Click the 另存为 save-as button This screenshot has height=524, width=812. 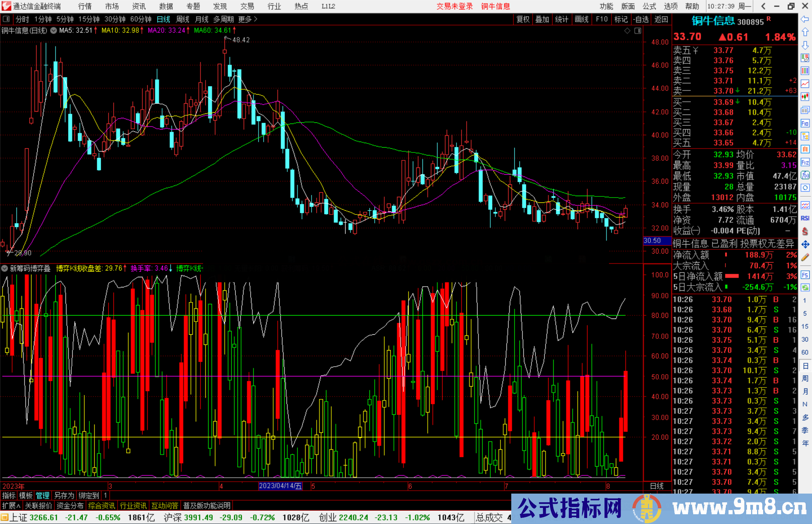(x=64, y=495)
